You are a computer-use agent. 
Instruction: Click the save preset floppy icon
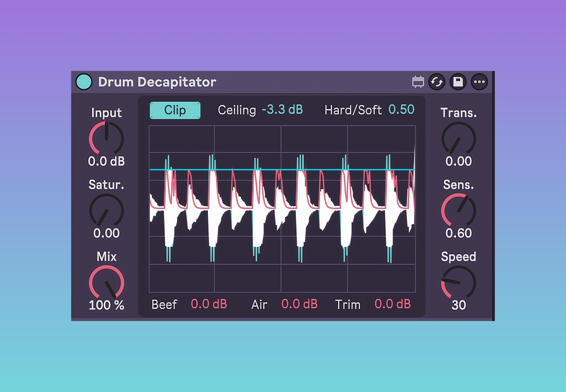click(458, 82)
